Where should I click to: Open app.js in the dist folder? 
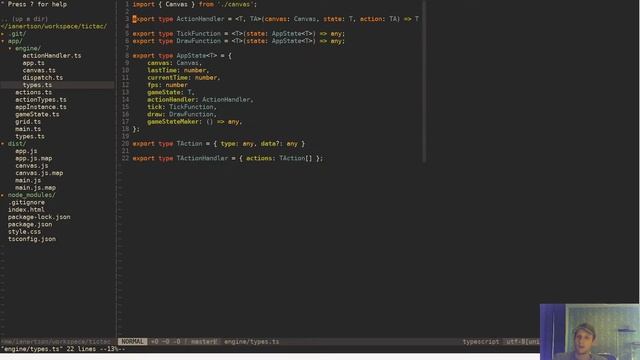click(26, 151)
